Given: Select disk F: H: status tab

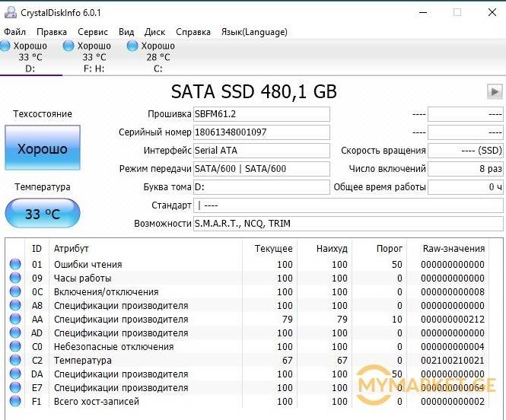Looking at the screenshot, I should pos(94,57).
